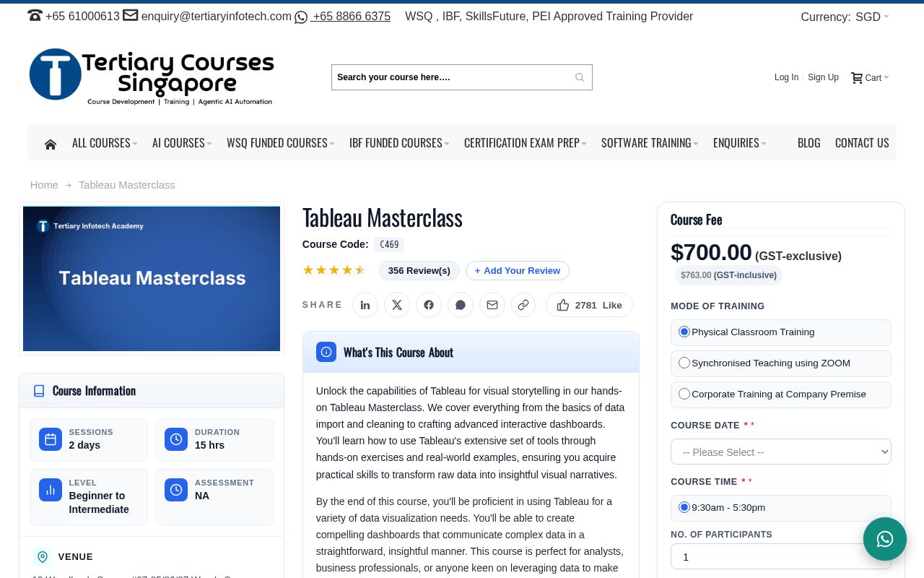Click the WhatsApp number +65 8866 6375

click(351, 16)
